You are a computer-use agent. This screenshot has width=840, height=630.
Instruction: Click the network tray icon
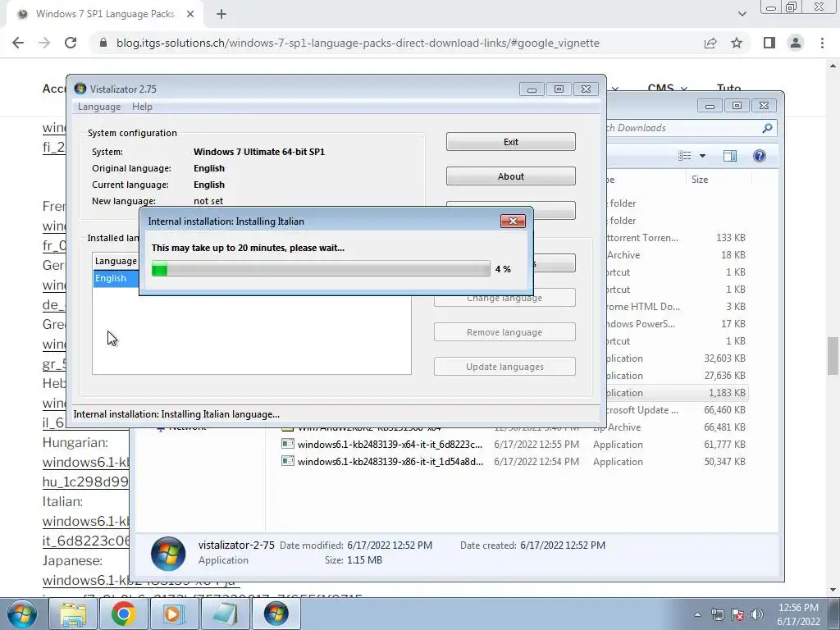(717, 614)
